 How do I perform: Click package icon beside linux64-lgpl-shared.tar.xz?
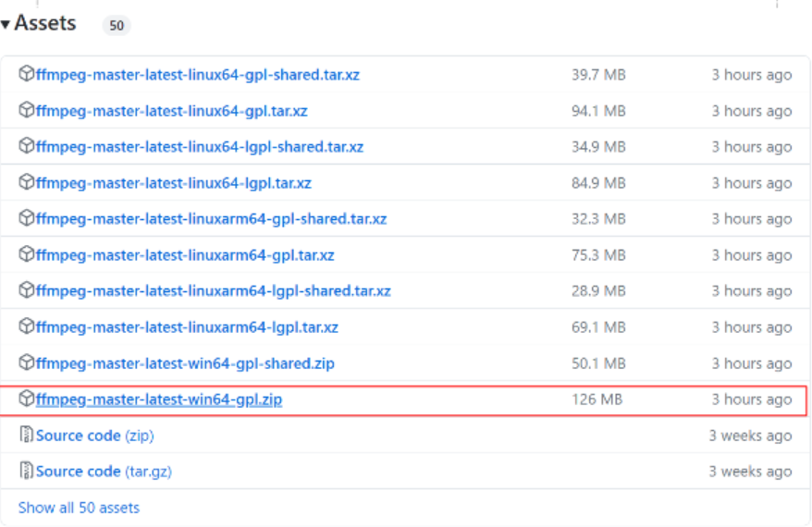tap(26, 145)
